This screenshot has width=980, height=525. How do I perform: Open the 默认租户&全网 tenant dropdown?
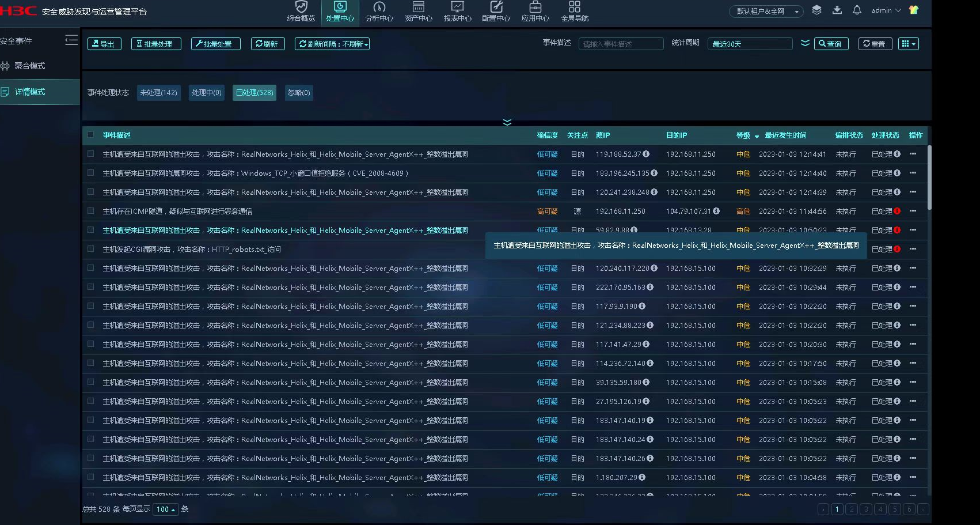(x=766, y=12)
